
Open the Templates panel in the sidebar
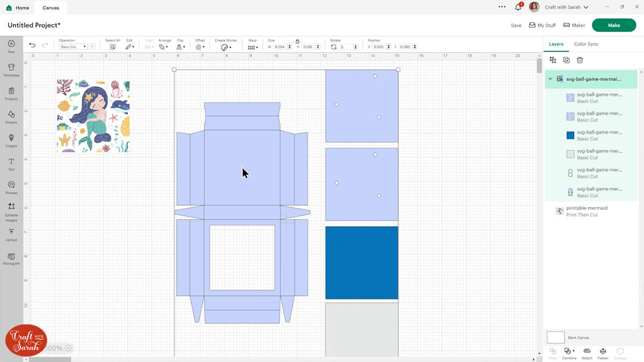pos(11,69)
